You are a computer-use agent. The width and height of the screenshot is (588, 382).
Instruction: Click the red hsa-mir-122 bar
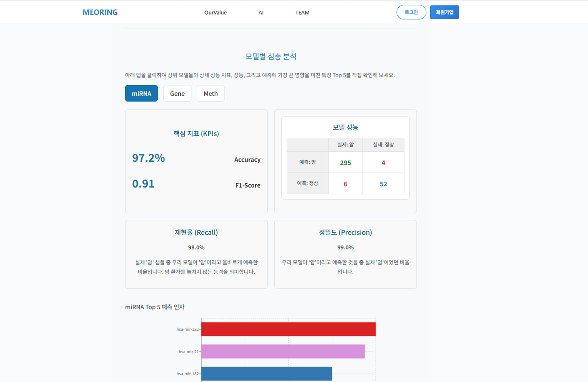(288, 329)
